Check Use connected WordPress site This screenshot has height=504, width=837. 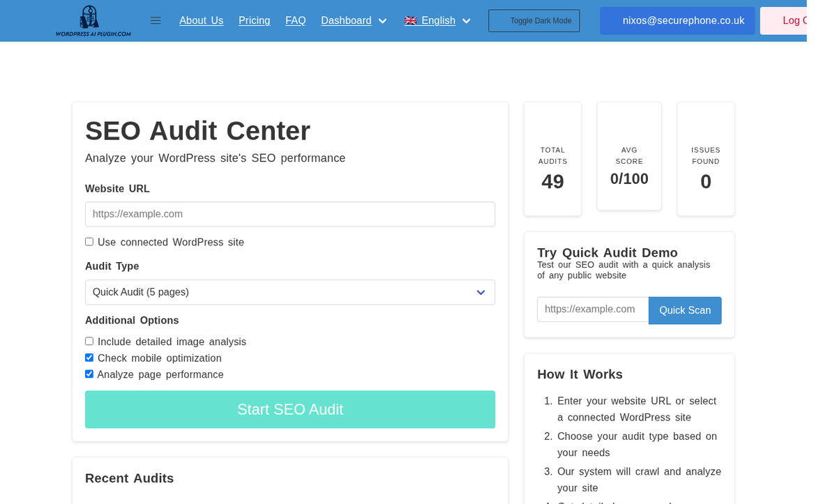tap(89, 241)
